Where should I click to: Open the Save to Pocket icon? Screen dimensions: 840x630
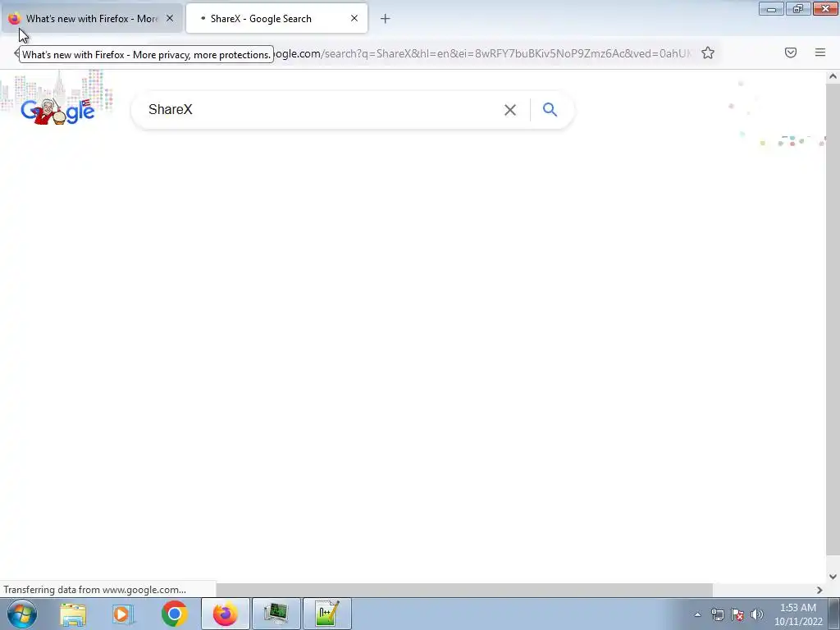[x=791, y=52]
